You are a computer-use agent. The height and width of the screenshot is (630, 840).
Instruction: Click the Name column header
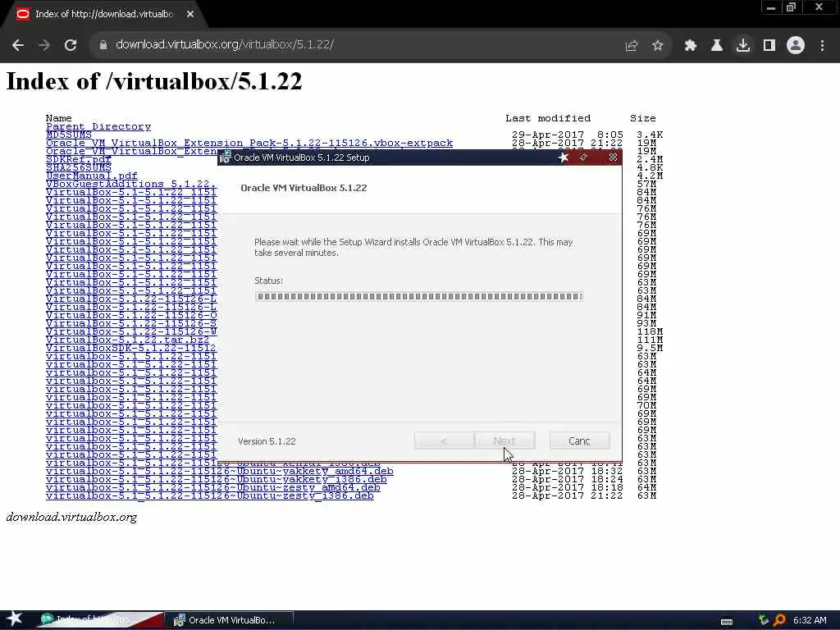59,118
